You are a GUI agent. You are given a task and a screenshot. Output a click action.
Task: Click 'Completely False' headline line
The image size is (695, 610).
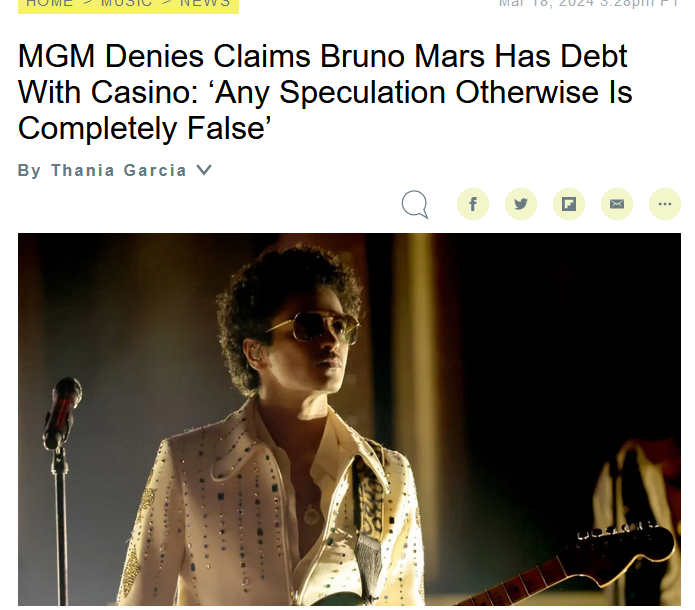click(144, 128)
